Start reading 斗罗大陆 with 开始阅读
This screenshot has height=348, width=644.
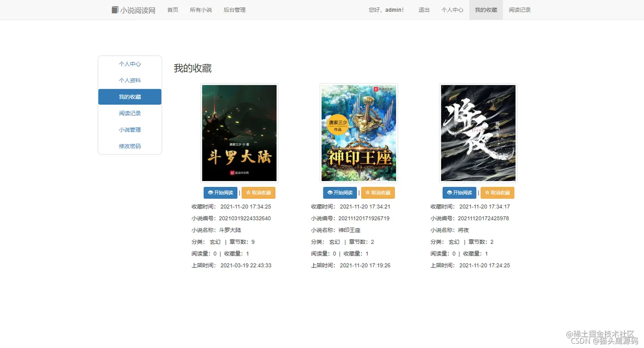click(221, 193)
